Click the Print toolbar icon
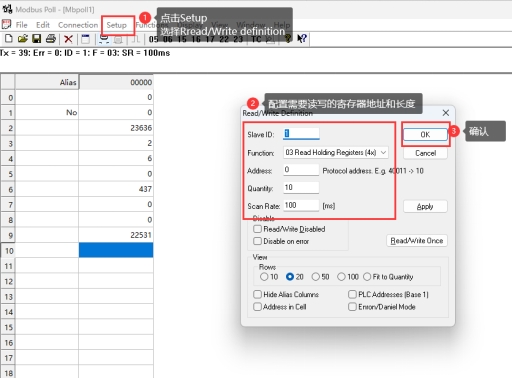513x379 pixels. click(51, 39)
